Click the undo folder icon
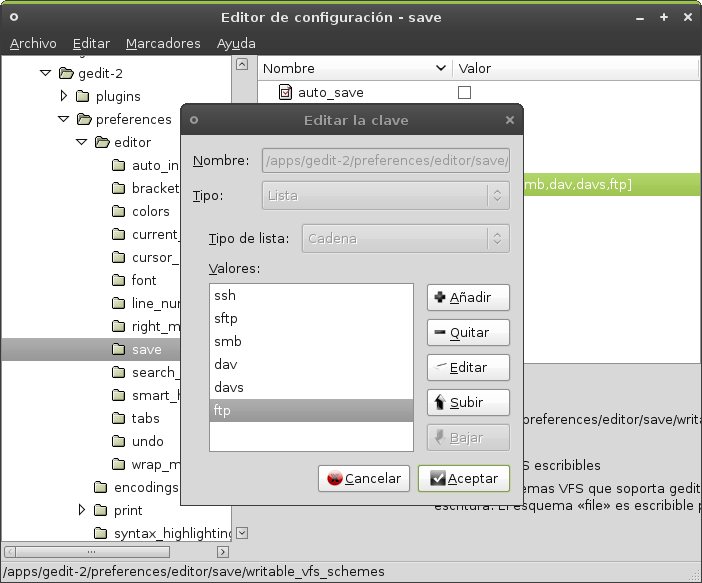The height and width of the screenshot is (583, 702). pyautogui.click(x=118, y=442)
